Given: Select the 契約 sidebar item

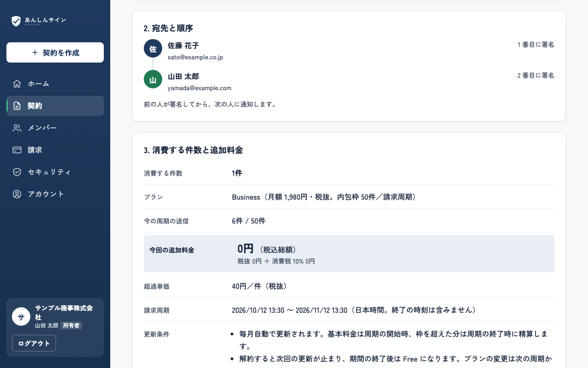Looking at the screenshot, I should [x=55, y=106].
